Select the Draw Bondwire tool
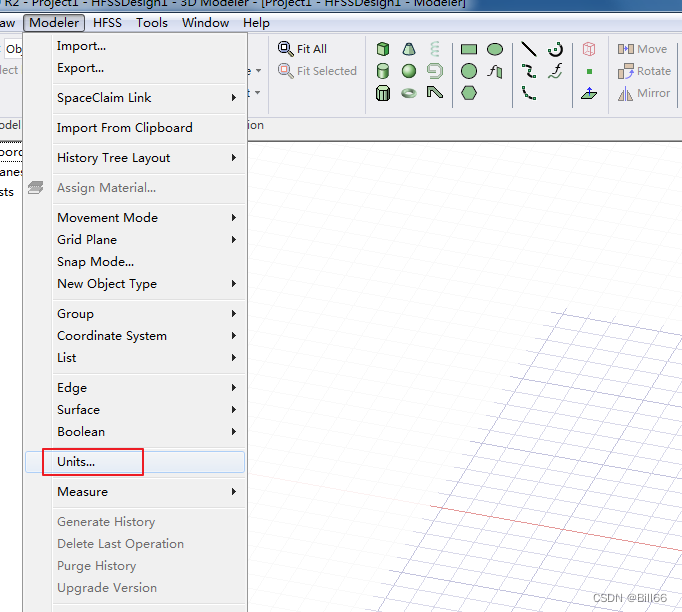Viewport: 682px width, 612px height. 435,93
